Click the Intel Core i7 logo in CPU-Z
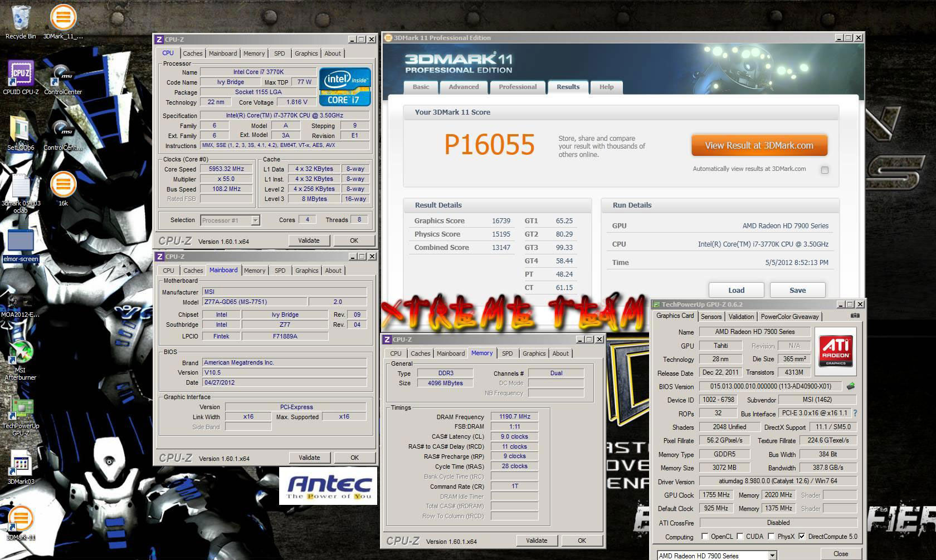936x560 pixels. coord(345,87)
